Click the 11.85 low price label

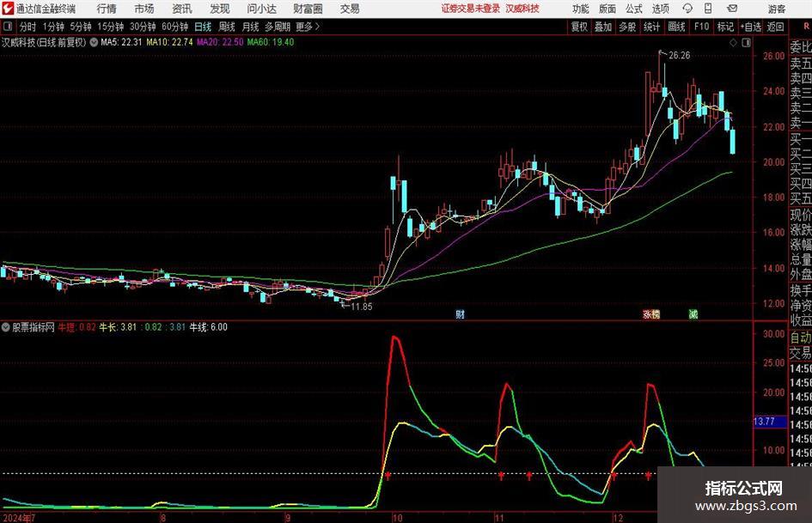(x=362, y=307)
